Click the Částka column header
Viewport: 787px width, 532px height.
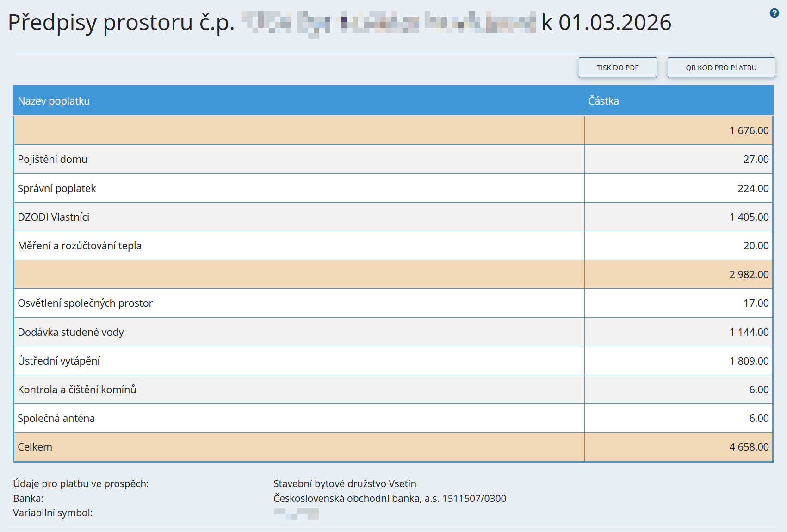[x=603, y=101]
